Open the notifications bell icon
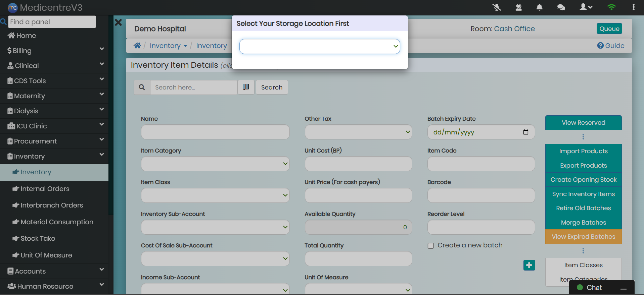The height and width of the screenshot is (295, 644). [539, 7]
